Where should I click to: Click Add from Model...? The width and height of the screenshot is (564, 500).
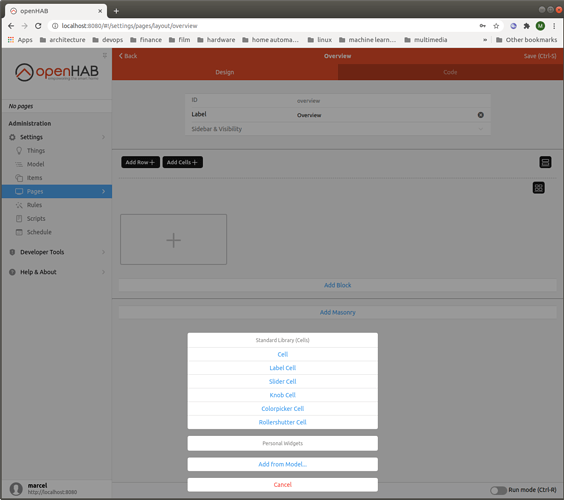click(x=283, y=464)
